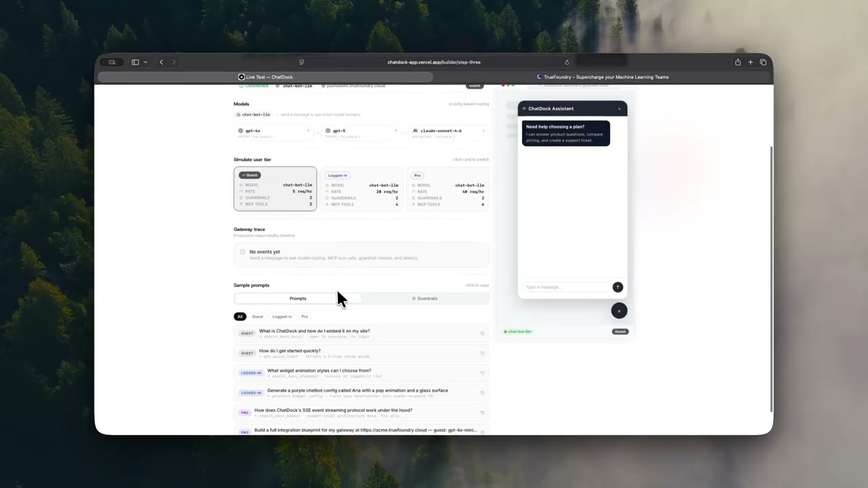Select the Guest user tier card
This screenshot has width=868, height=488.
point(275,188)
